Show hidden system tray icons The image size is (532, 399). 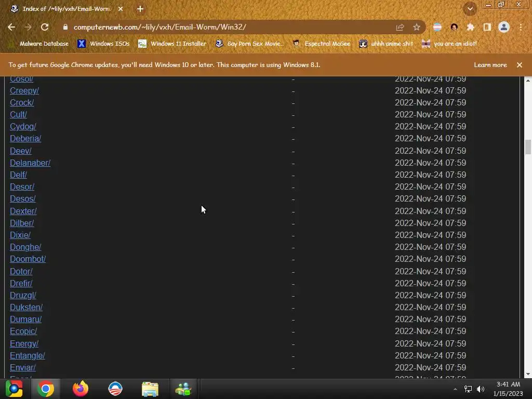coord(455,389)
